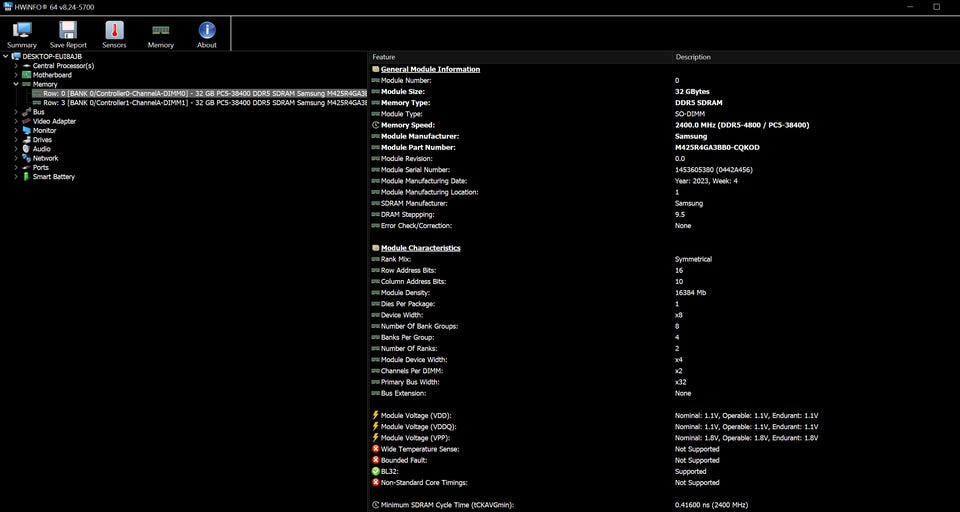Click the Minimum SDRAM Cycle Time clock icon
Image resolution: width=960 pixels, height=512 pixels.
coord(375,505)
